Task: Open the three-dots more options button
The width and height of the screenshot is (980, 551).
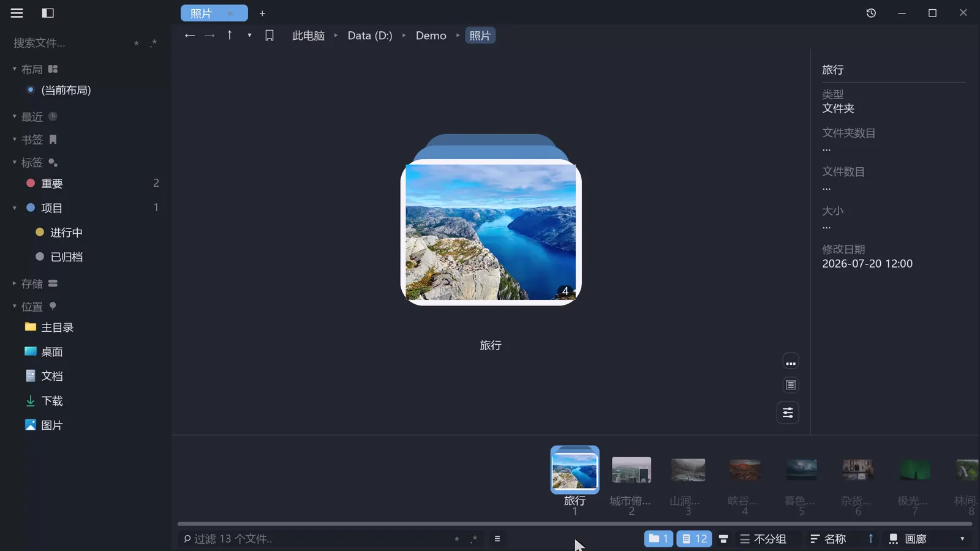Action: pyautogui.click(x=791, y=362)
